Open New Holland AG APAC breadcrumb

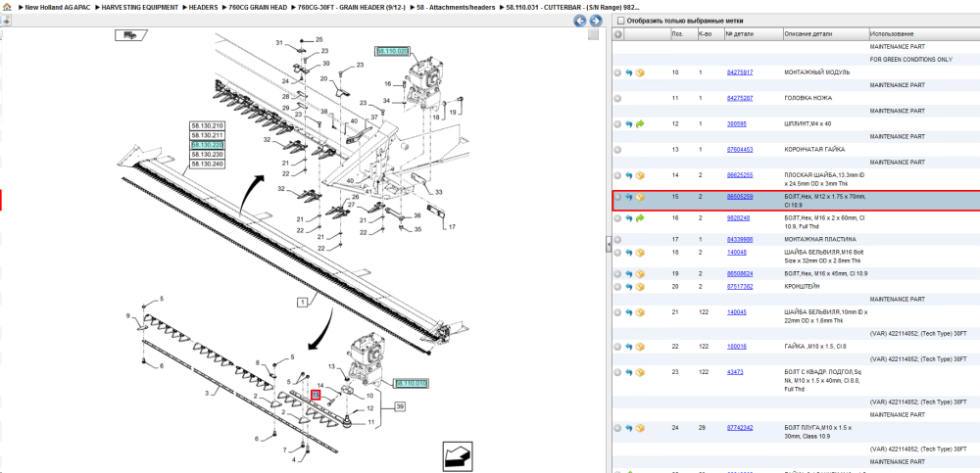pyautogui.click(x=59, y=7)
